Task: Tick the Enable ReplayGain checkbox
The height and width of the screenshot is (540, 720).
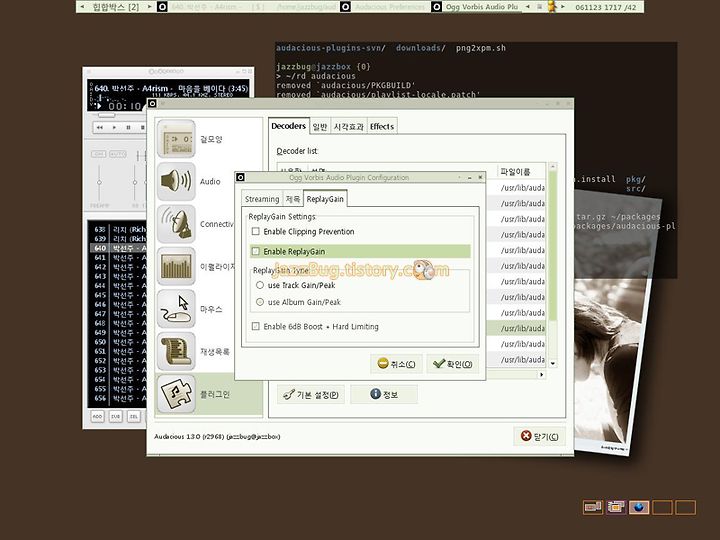Action: 256,251
